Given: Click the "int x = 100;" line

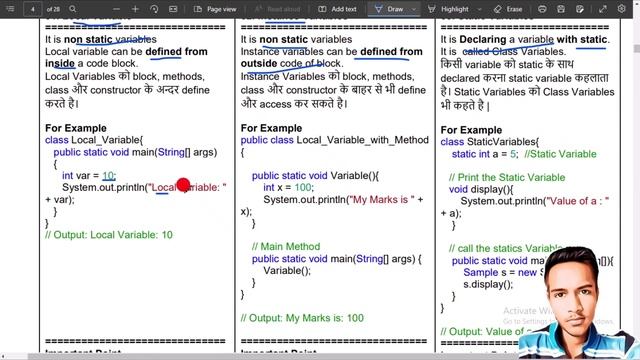Looking at the screenshot, I should [x=289, y=187].
